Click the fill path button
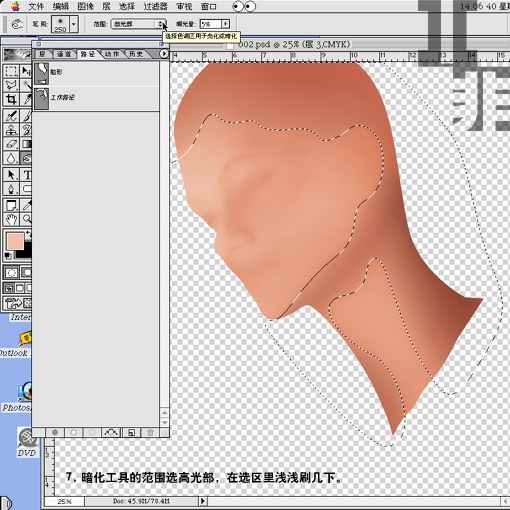Viewport: 510px width, 510px height. (55, 433)
